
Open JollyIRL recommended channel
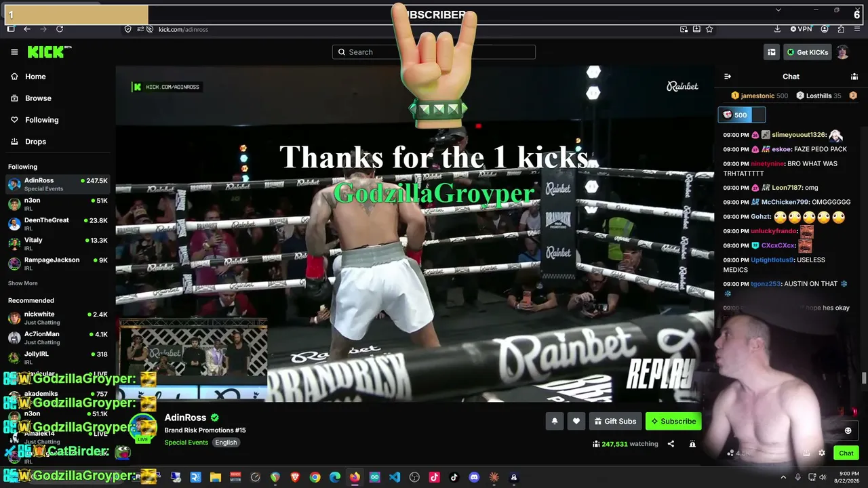[x=58, y=357]
